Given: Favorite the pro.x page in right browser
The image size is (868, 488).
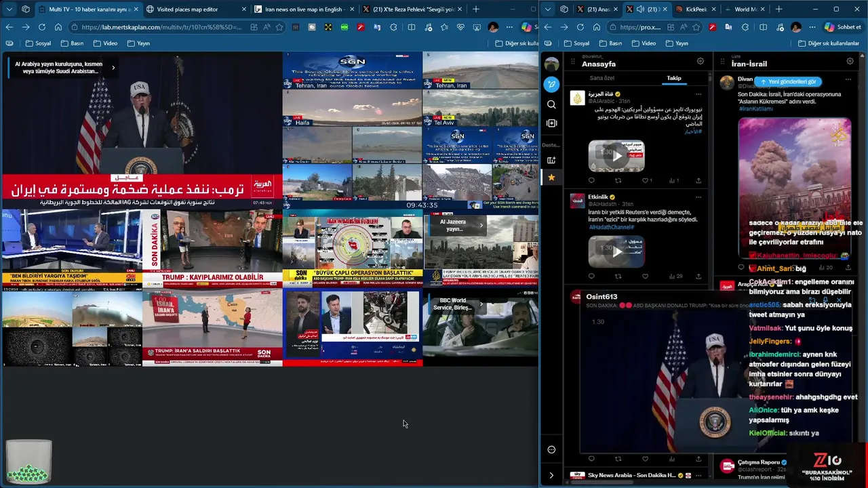Looking at the screenshot, I should 696,27.
